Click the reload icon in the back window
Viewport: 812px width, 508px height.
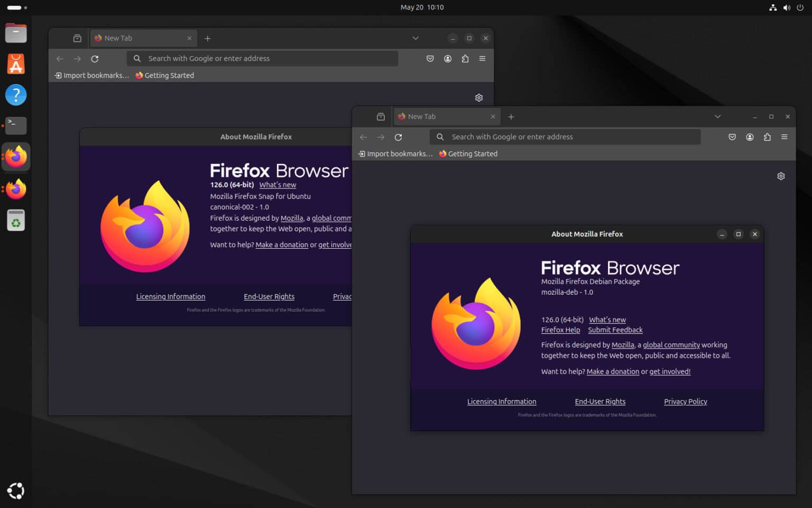pyautogui.click(x=95, y=59)
